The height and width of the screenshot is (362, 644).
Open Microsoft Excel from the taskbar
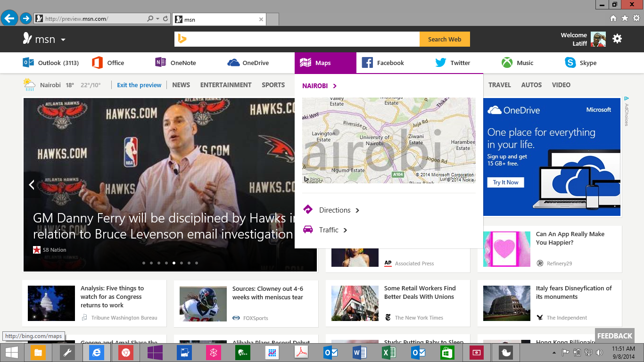click(389, 352)
